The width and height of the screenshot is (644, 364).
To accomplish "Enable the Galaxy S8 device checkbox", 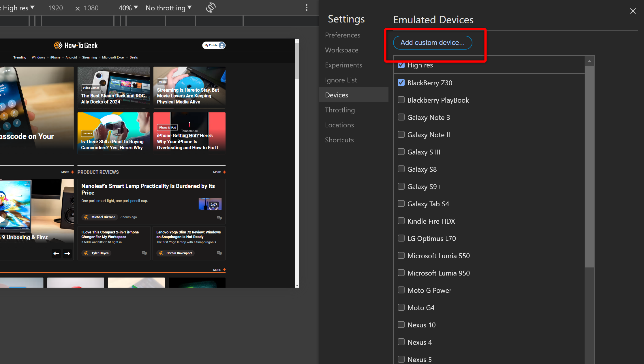I will coord(401,169).
